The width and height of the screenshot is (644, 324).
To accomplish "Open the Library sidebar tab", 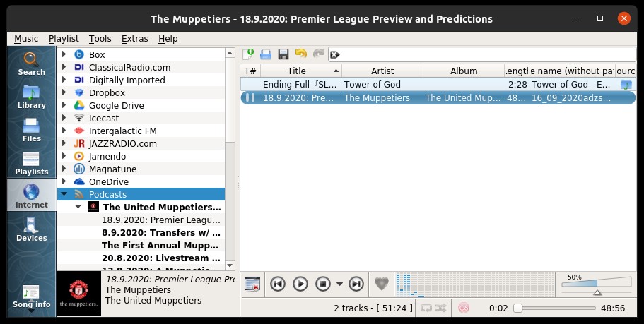I will click(x=31, y=97).
